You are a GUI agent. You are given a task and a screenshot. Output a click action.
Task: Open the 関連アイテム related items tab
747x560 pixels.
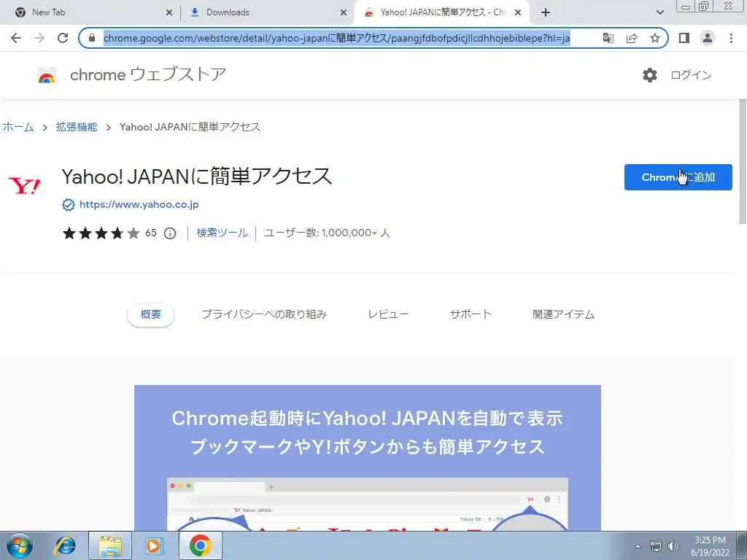(564, 314)
